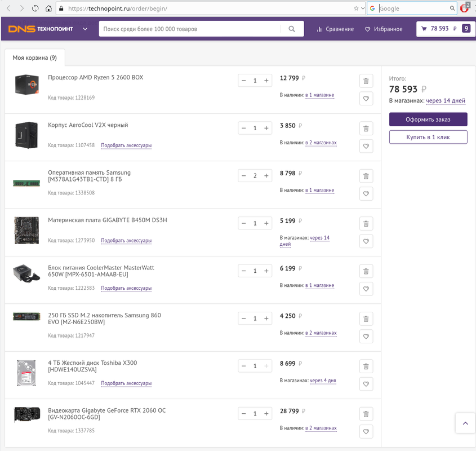Favorite the Samsung 860 EVO SSD
Image resolution: width=476 pixels, height=451 pixels.
[366, 337]
